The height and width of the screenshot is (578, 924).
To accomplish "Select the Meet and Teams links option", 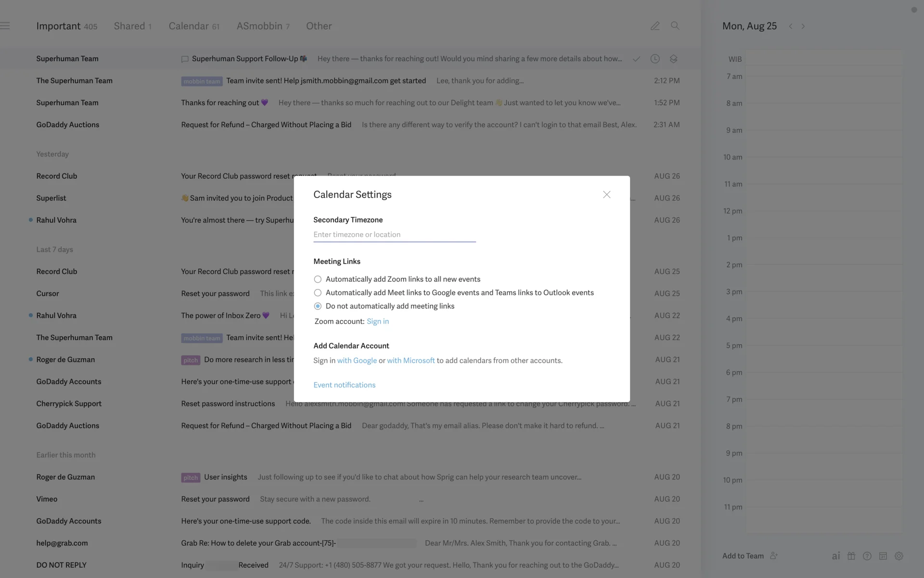I will click(318, 293).
